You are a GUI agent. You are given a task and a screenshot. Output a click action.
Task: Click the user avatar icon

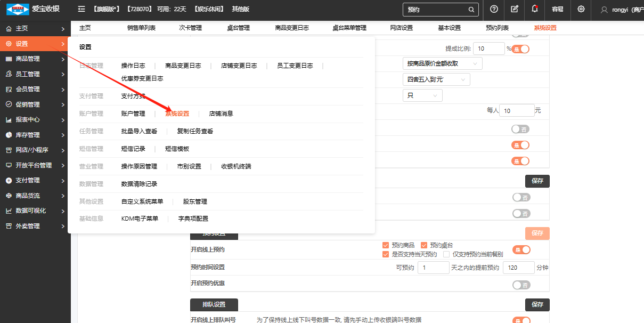click(604, 10)
